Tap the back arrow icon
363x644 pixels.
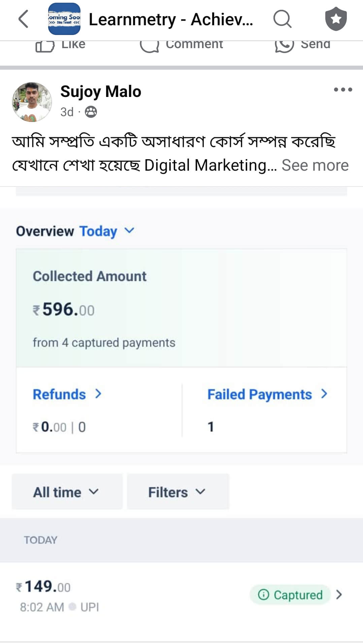(23, 19)
